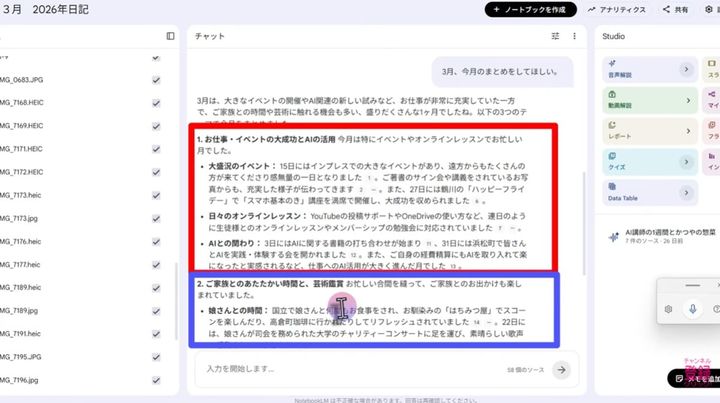Select the MG_7195.JPG source name

[x=21, y=357]
